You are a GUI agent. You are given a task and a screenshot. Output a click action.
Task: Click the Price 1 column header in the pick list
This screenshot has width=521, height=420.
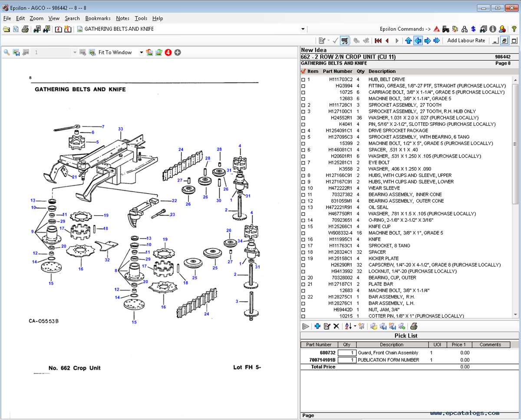coord(458,345)
